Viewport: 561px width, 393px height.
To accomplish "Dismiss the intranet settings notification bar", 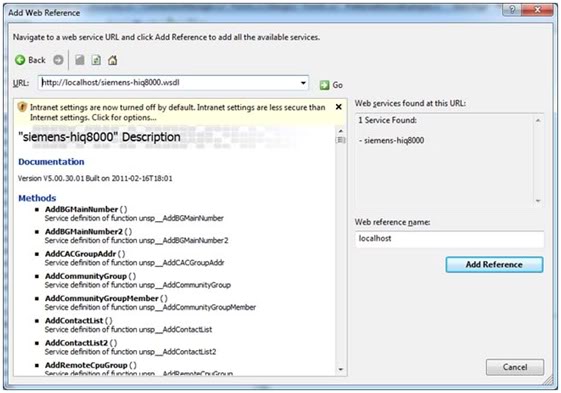I will tap(338, 107).
